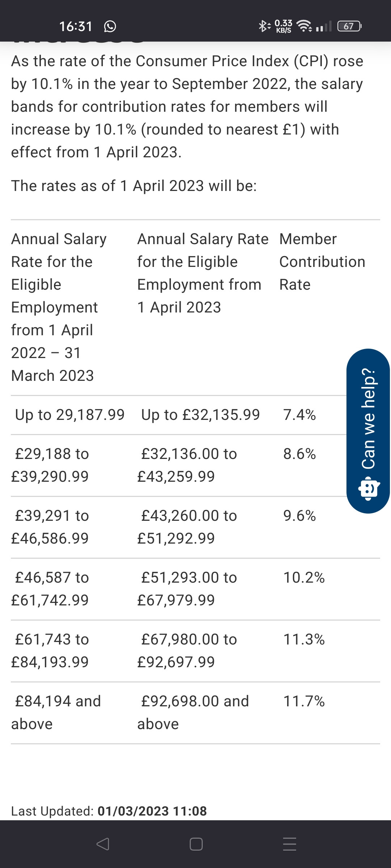This screenshot has width=391, height=868.
Task: Tap the mobile signal bars icon
Action: click(x=324, y=26)
